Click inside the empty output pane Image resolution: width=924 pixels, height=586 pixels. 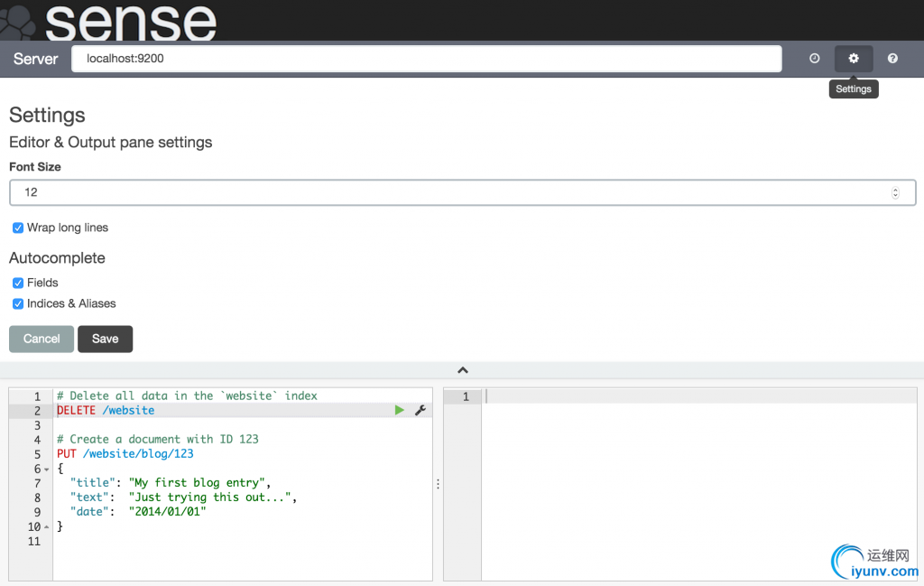coord(698,488)
